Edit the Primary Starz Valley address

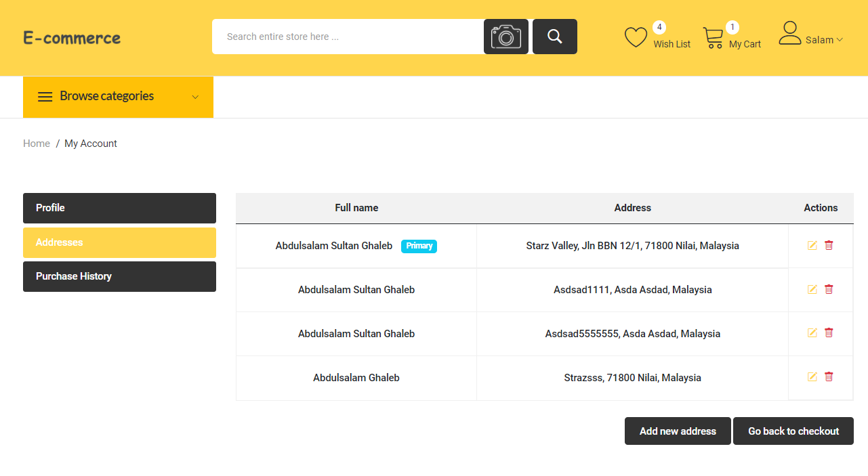coord(812,245)
